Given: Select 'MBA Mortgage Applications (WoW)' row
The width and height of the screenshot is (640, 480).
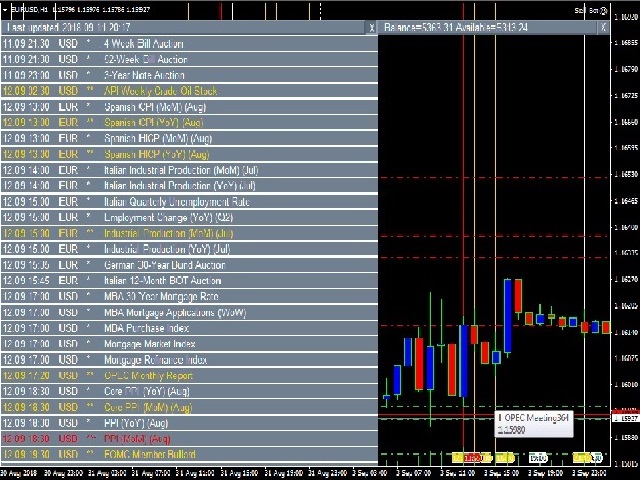Looking at the screenshot, I should click(189, 313).
